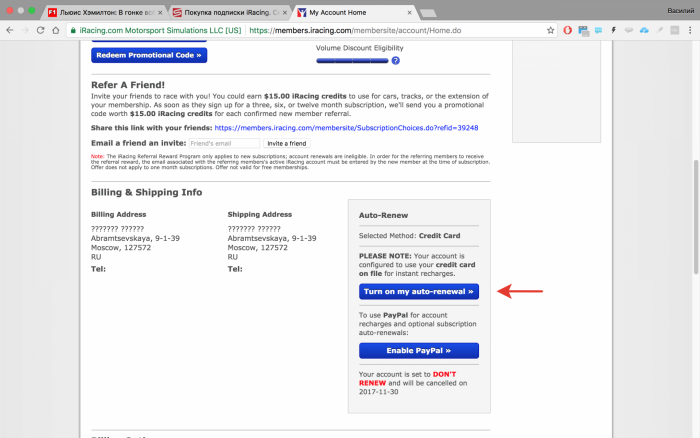The height and width of the screenshot is (438, 700).
Task: Click the Invite a friend button
Action: coord(287,143)
